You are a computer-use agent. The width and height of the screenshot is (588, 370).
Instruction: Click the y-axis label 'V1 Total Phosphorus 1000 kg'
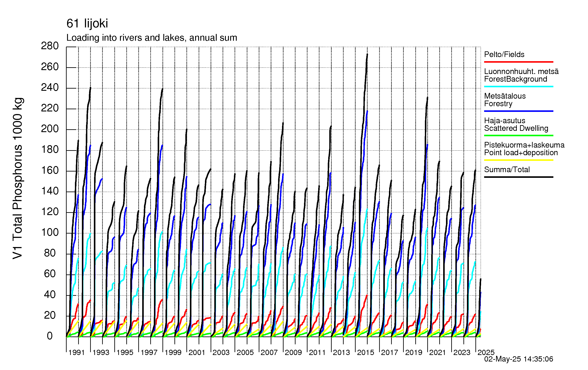point(18,178)
